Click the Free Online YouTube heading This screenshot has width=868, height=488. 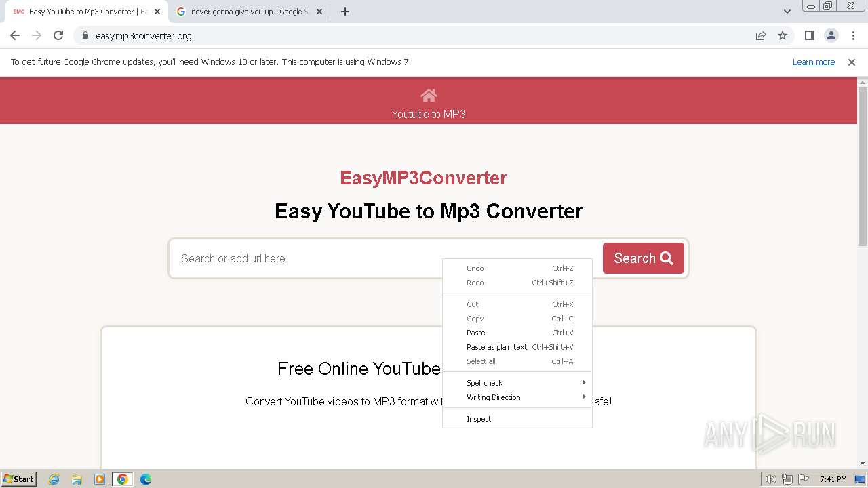pyautogui.click(x=359, y=369)
